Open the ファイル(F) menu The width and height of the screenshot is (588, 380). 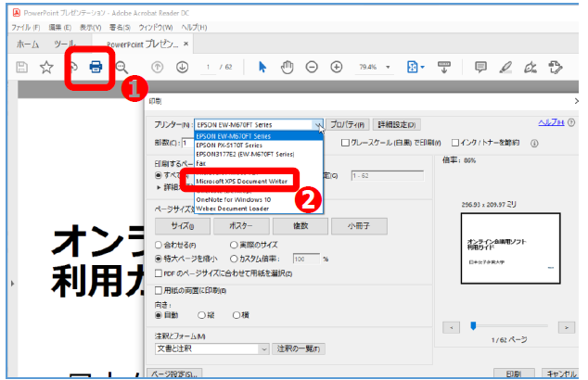25,28
